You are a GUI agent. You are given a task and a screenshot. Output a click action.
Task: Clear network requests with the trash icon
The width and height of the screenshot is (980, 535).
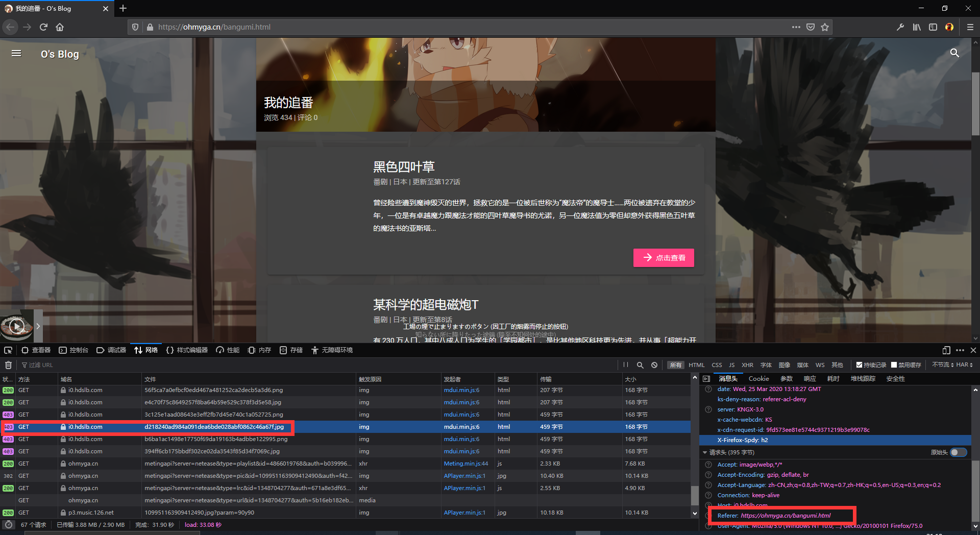tap(8, 364)
